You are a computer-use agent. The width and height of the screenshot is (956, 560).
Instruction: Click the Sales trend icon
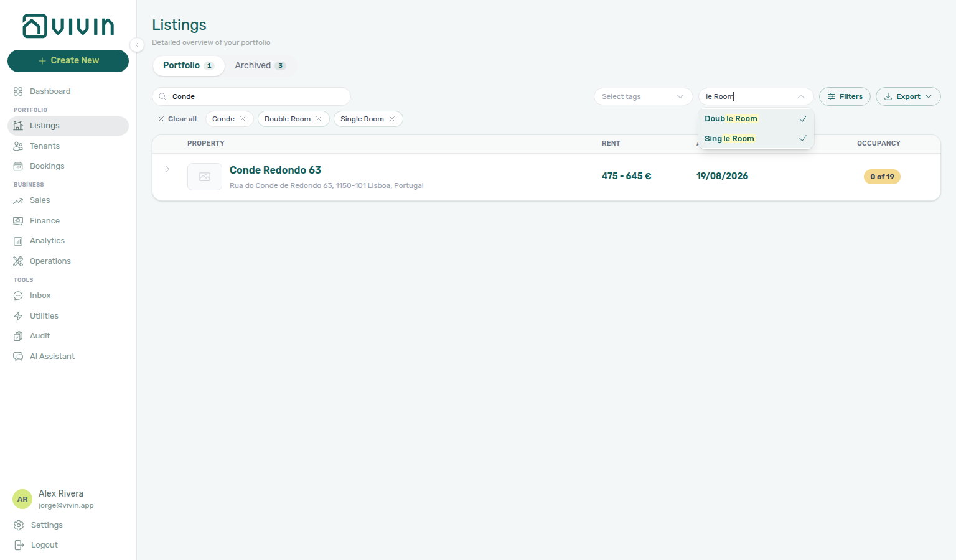[x=18, y=200]
